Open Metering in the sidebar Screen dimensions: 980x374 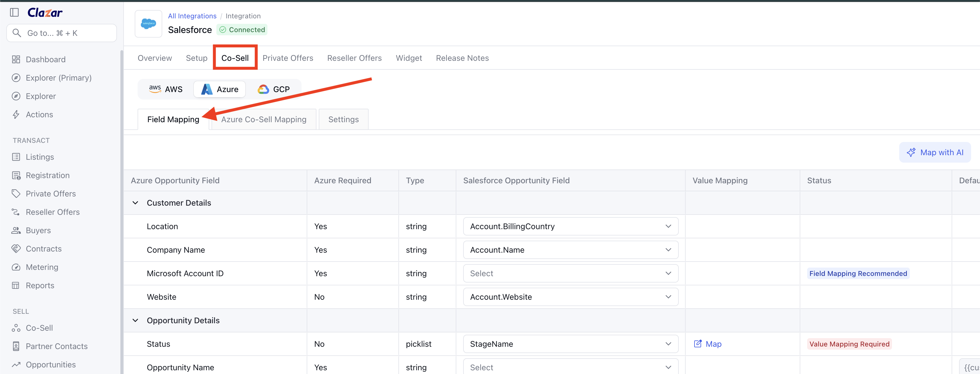(42, 267)
